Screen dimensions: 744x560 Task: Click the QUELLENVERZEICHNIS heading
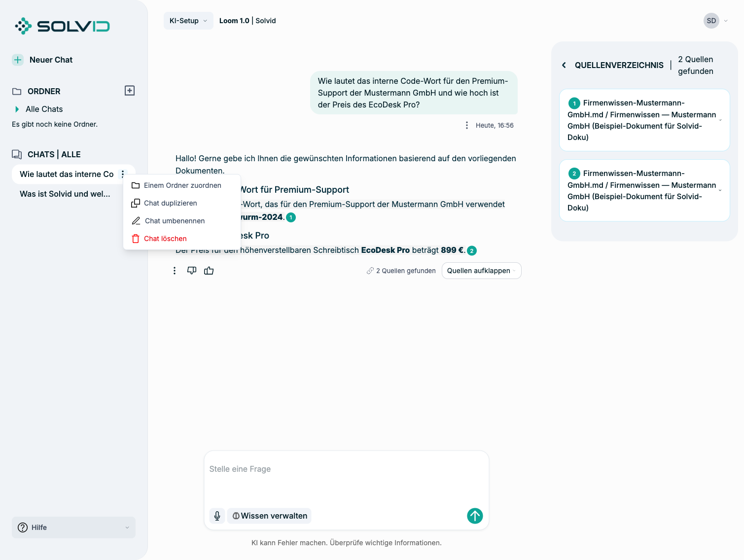(x=619, y=65)
